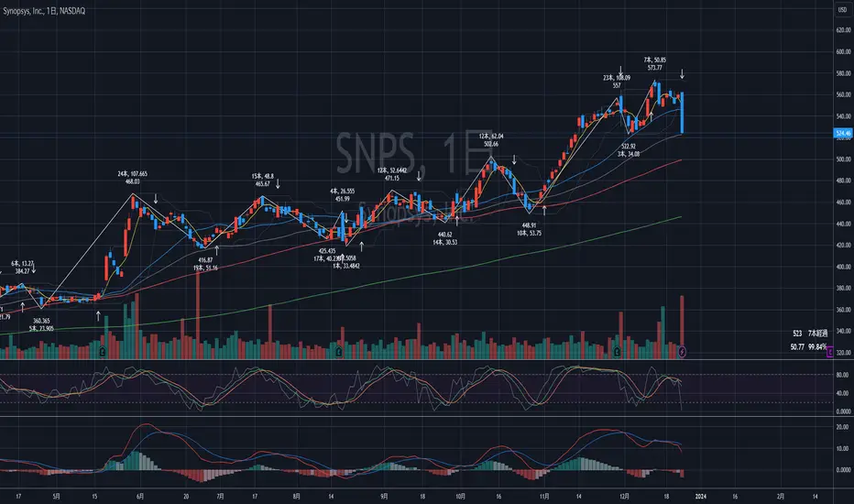Click the 2月 label on the time axis
Screen dimensions: 854x504
tap(781, 497)
